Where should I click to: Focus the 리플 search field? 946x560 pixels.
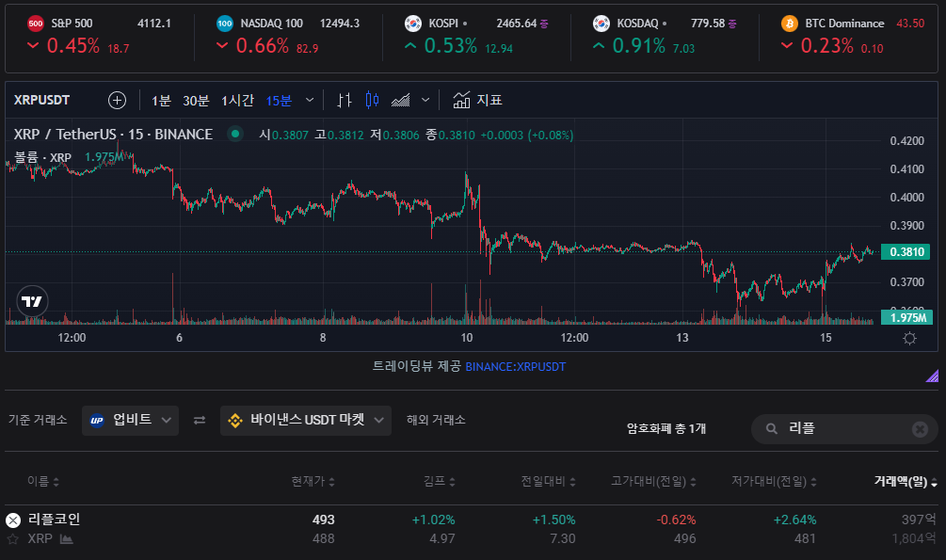(844, 429)
